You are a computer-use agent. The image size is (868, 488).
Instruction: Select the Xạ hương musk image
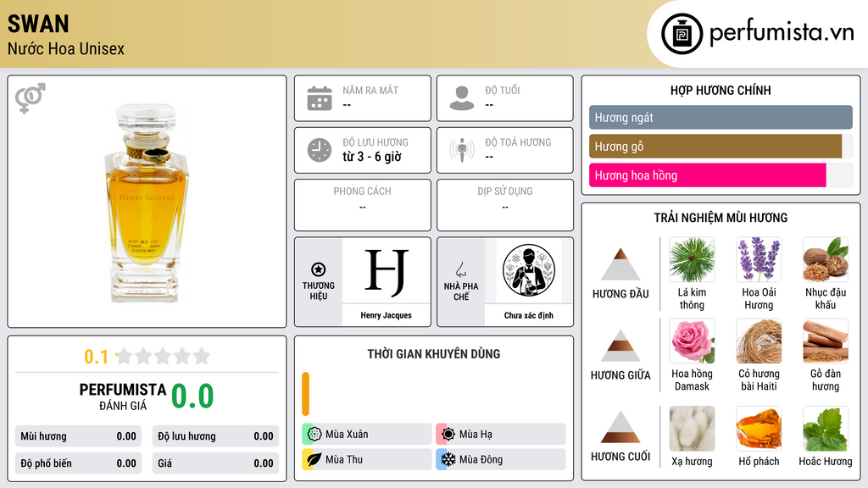click(692, 429)
